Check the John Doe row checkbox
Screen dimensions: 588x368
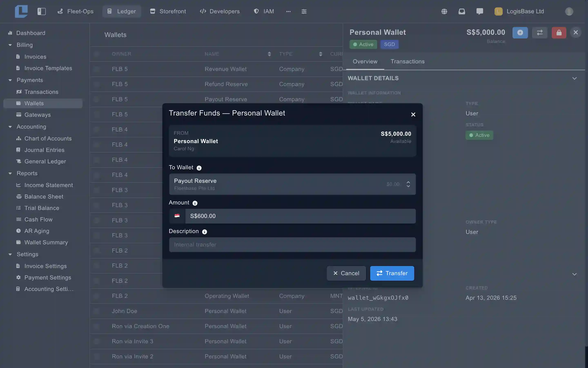(96, 311)
